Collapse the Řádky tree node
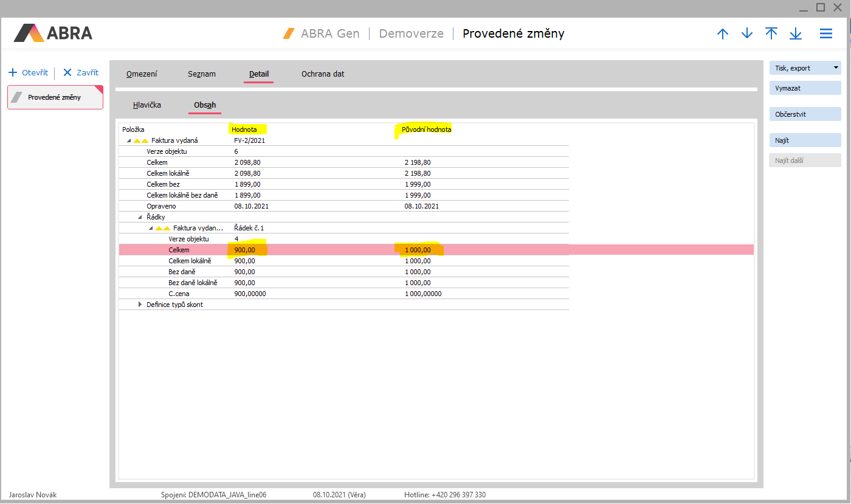This screenshot has width=851, height=504. pos(140,217)
